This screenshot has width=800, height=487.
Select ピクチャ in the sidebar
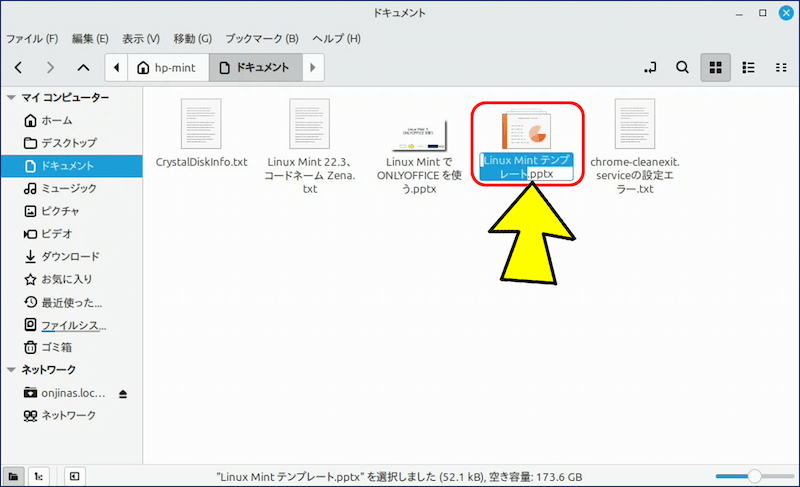tap(71, 211)
